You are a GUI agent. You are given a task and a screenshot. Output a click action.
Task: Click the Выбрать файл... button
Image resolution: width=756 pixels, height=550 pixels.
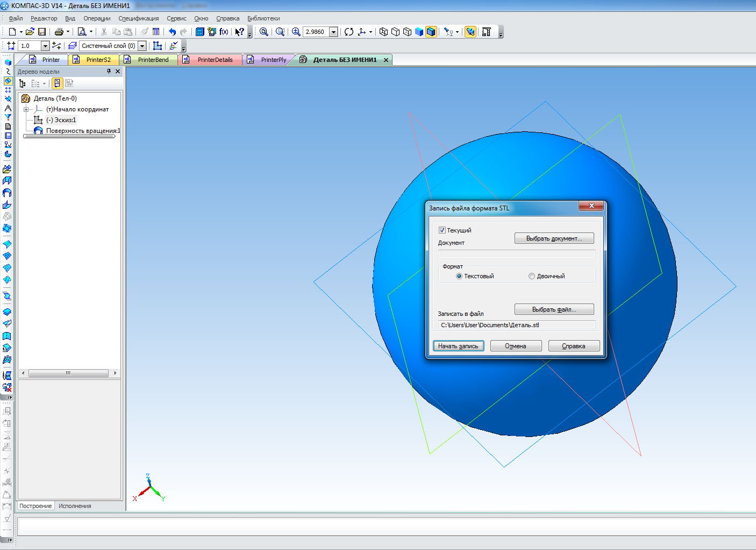pos(554,309)
